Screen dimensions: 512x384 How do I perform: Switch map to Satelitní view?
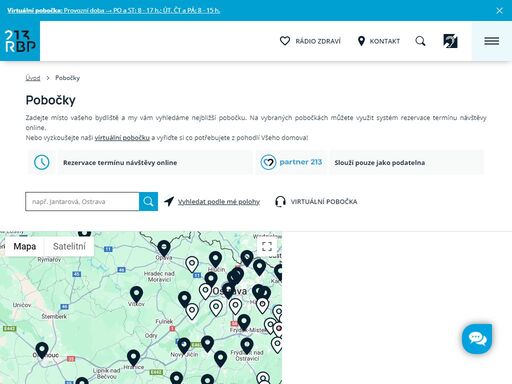coord(69,246)
